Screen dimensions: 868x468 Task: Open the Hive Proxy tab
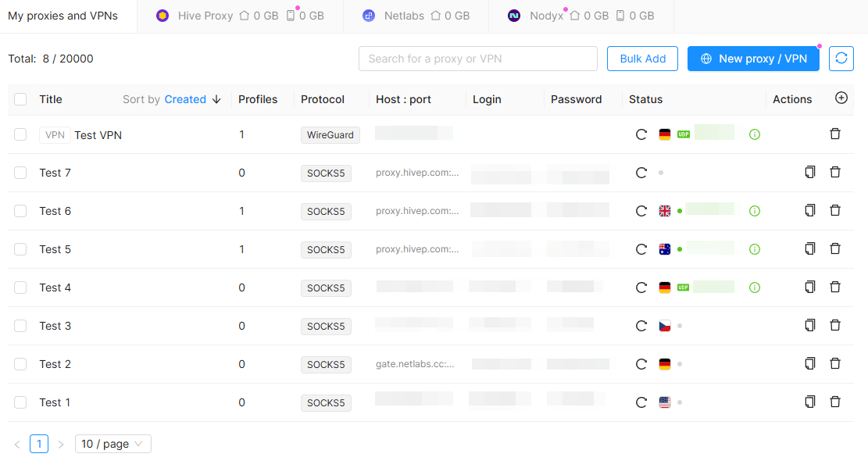click(240, 16)
